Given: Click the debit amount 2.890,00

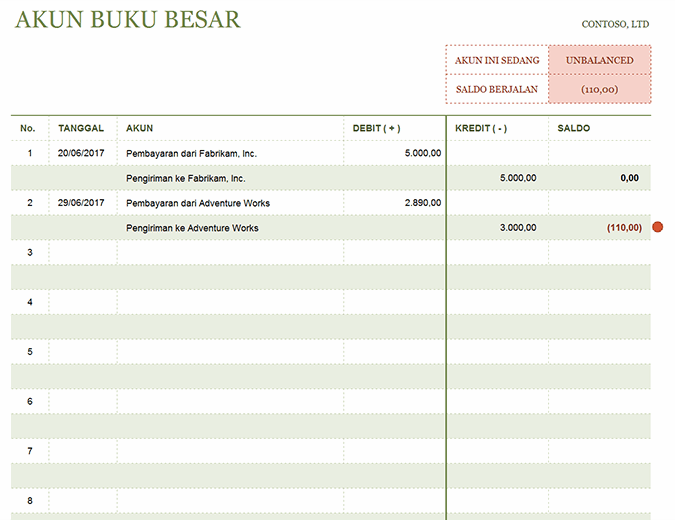Looking at the screenshot, I should 423,203.
